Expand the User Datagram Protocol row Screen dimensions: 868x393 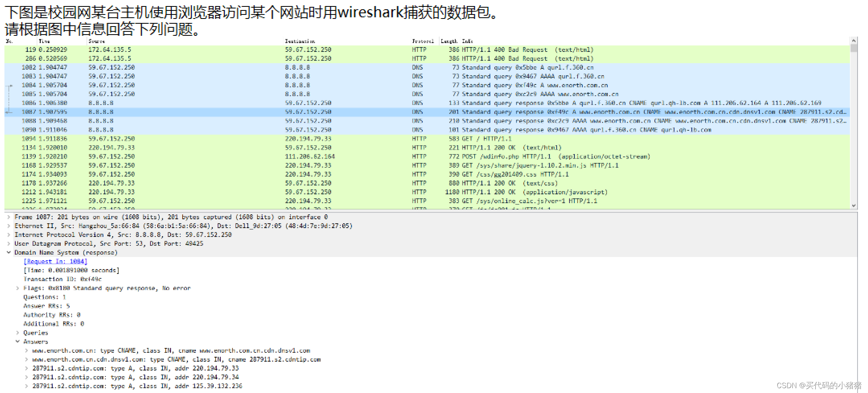pos(8,243)
